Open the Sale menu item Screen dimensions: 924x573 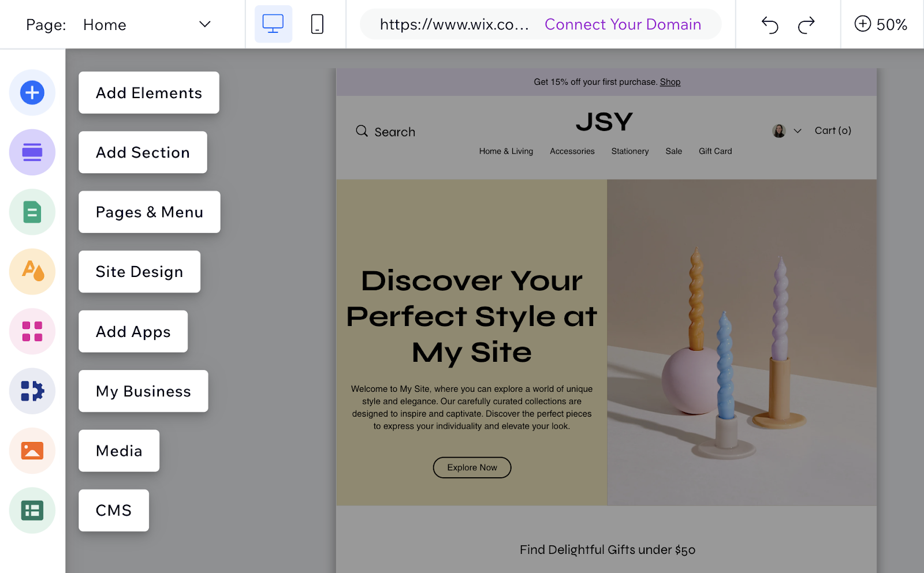pos(674,151)
